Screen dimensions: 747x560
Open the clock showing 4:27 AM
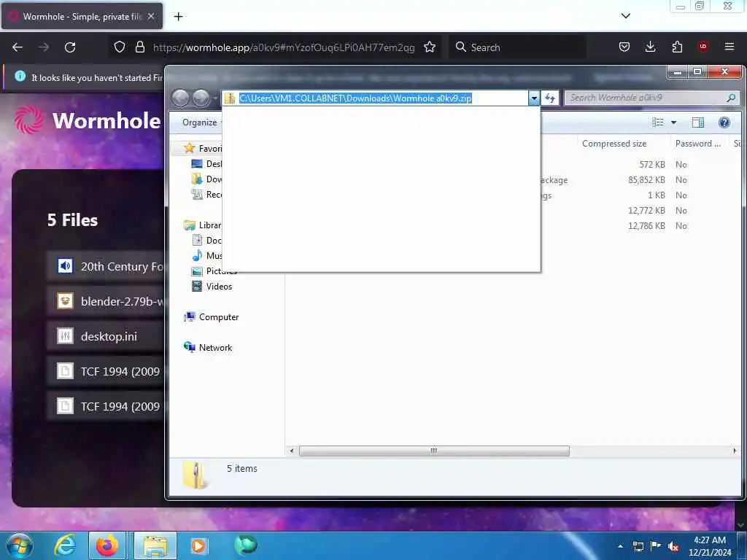pyautogui.click(x=709, y=546)
